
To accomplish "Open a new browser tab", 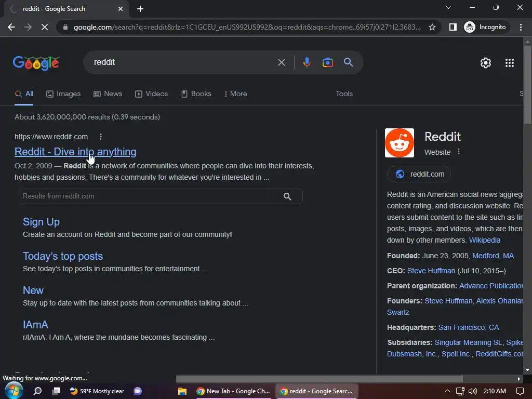I will [140, 9].
